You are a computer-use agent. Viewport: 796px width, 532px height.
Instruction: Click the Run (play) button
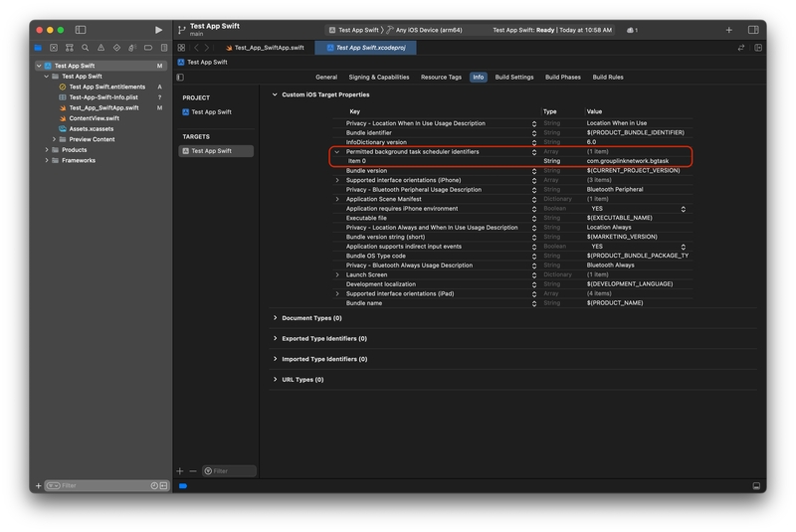158,30
